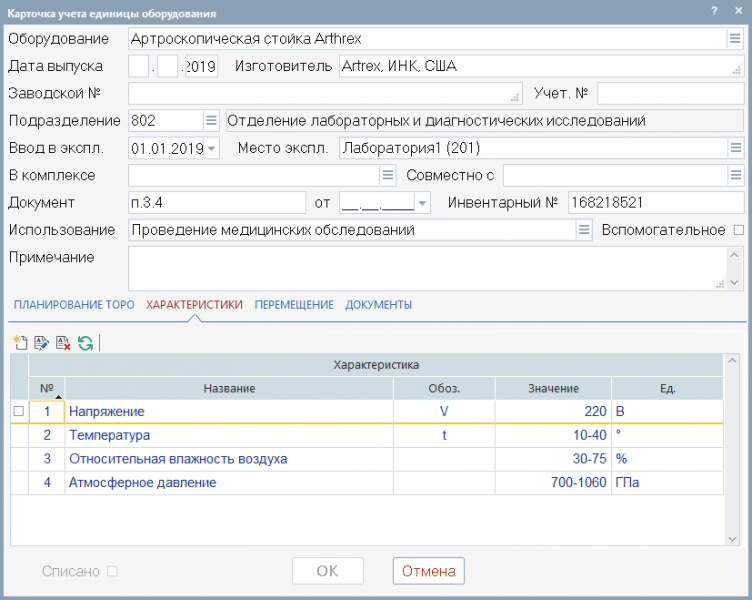Click the Значение column header
The width and height of the screenshot is (752, 600).
553,388
